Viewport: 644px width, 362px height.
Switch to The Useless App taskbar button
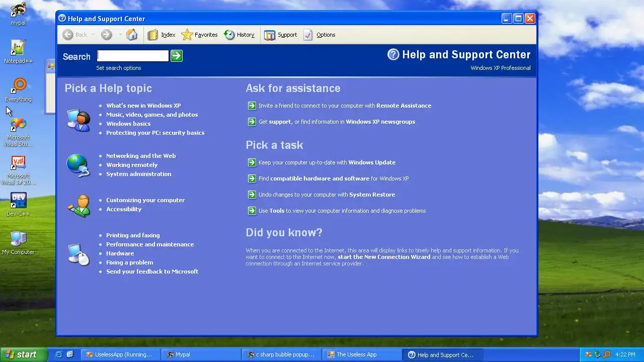coord(362,354)
